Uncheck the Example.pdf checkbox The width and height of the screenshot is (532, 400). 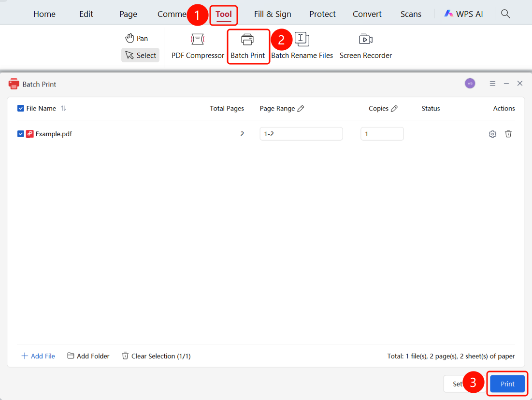21,134
